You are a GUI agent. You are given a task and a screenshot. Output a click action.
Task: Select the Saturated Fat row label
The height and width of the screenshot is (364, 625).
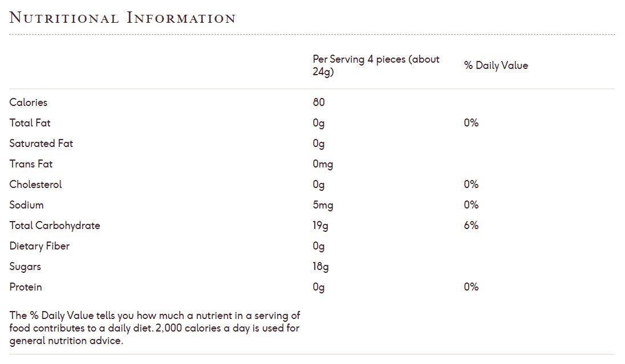41,144
